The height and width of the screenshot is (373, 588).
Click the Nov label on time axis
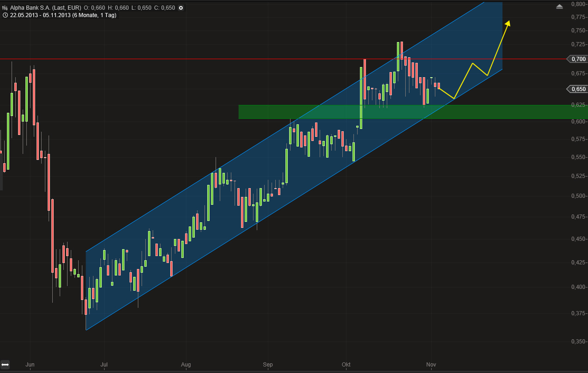coord(431,365)
